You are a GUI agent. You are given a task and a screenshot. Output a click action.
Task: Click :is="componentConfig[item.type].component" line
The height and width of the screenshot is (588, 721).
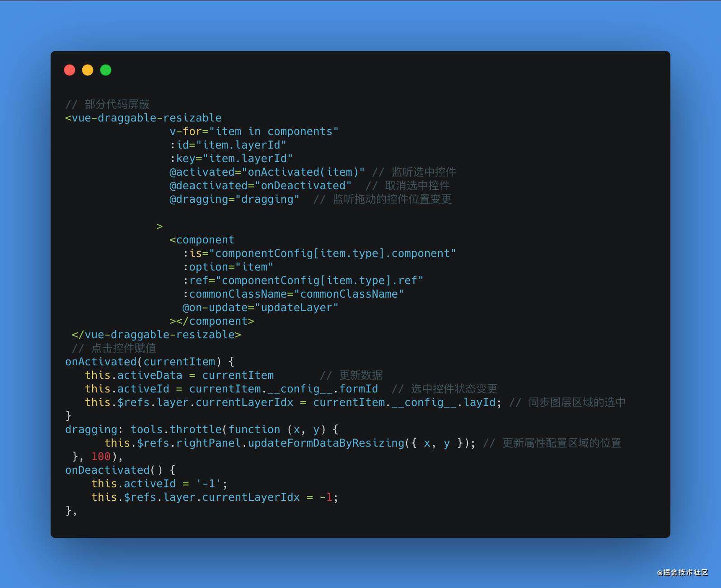pos(319,253)
